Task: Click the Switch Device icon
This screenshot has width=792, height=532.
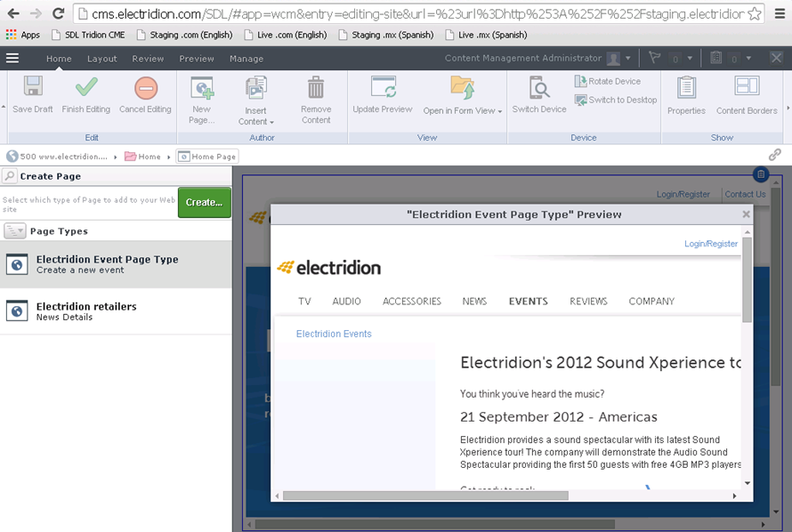Action: [539, 87]
